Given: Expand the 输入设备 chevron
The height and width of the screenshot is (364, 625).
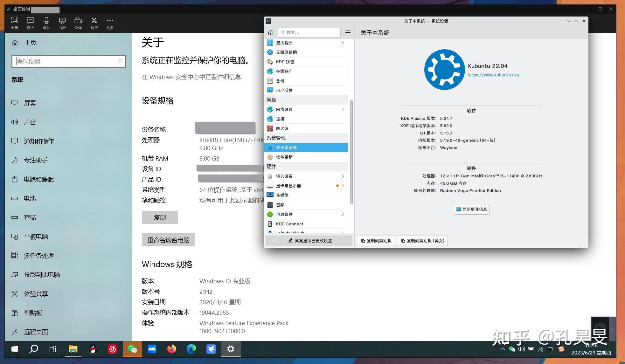Looking at the screenshot, I should coord(343,176).
